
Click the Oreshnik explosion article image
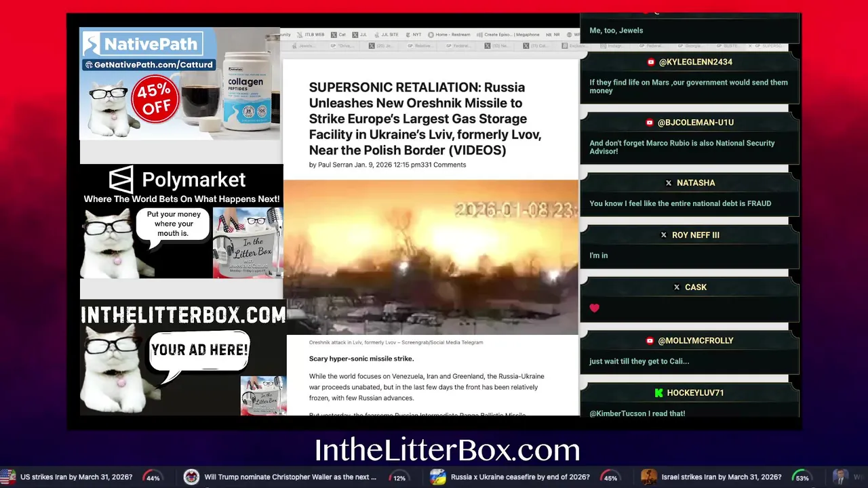pos(431,258)
